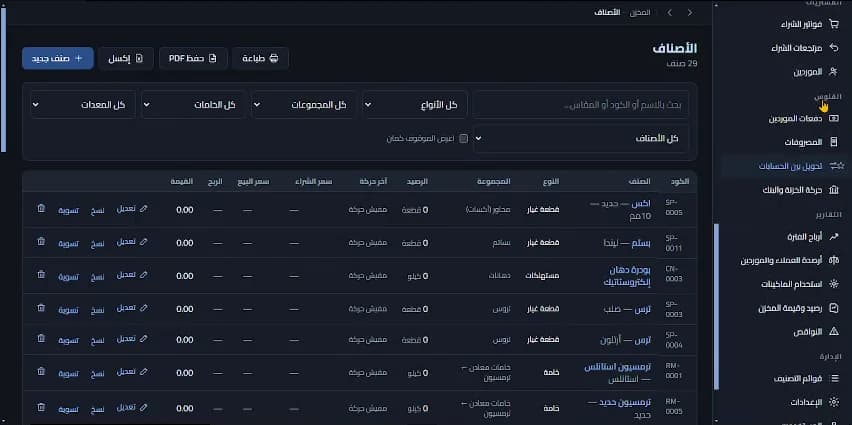Click the 'مستهلكات' type cell of CN-0003
852x425 pixels.
542,276
